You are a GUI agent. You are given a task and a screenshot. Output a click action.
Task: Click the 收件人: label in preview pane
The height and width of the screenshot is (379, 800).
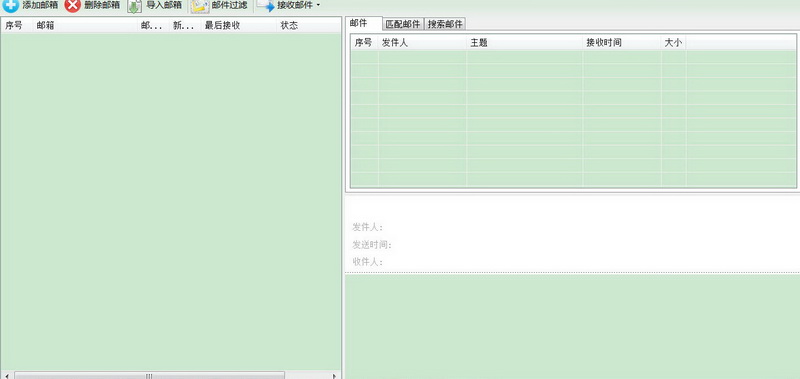click(x=367, y=262)
